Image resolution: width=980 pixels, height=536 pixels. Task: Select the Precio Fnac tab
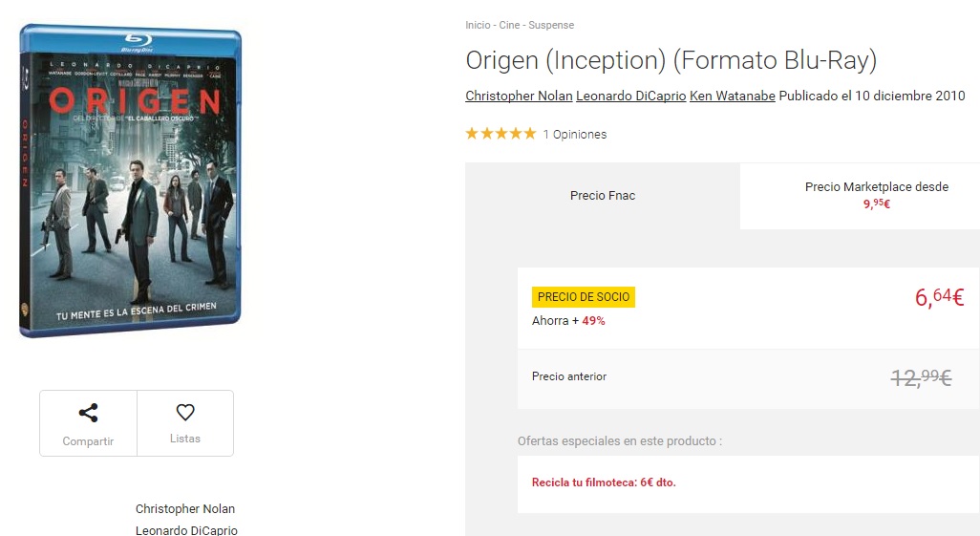(x=603, y=196)
